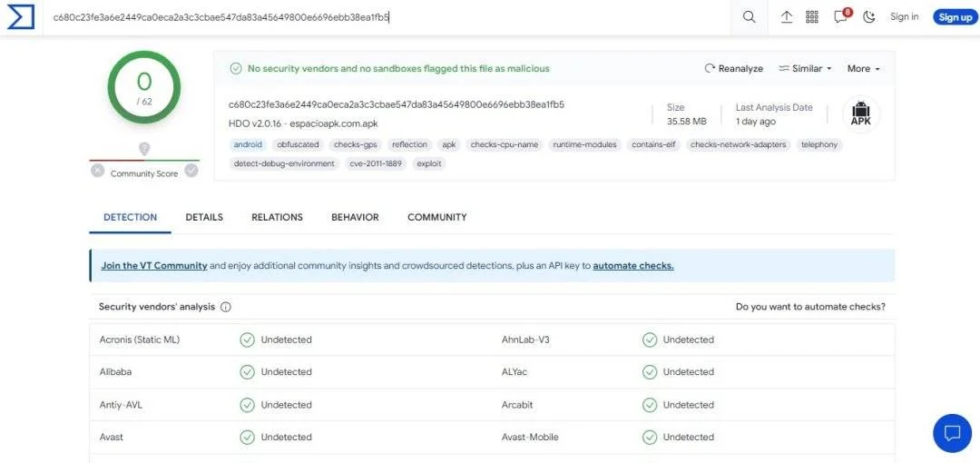Image resolution: width=980 pixels, height=463 pixels.
Task: Click the community score question marker
Action: 144,149
